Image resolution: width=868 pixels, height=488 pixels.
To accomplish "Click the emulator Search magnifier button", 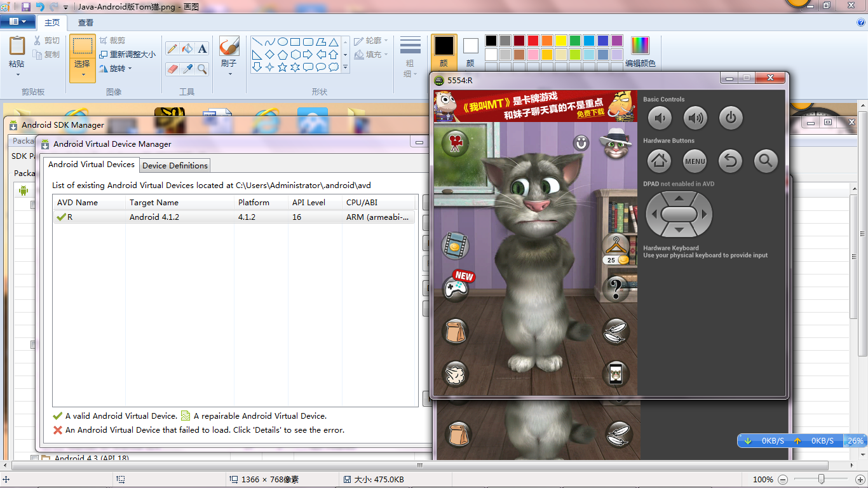I will tap(766, 161).
